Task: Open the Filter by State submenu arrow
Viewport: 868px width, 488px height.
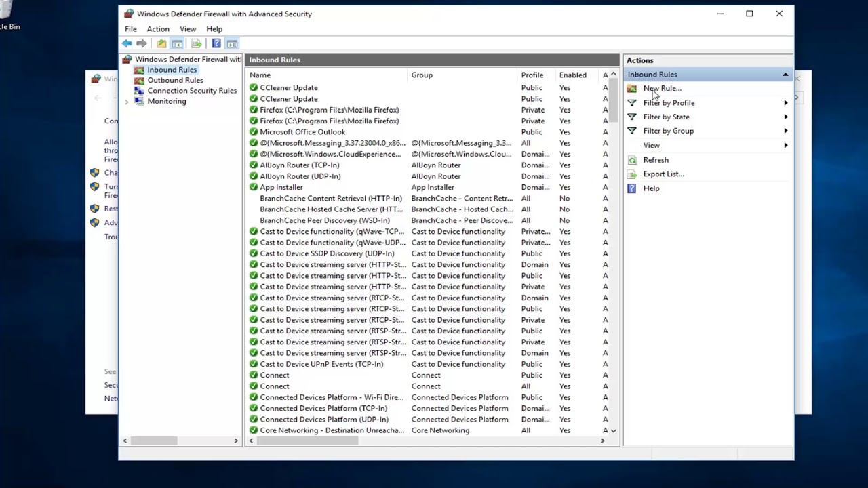Action: pos(786,117)
